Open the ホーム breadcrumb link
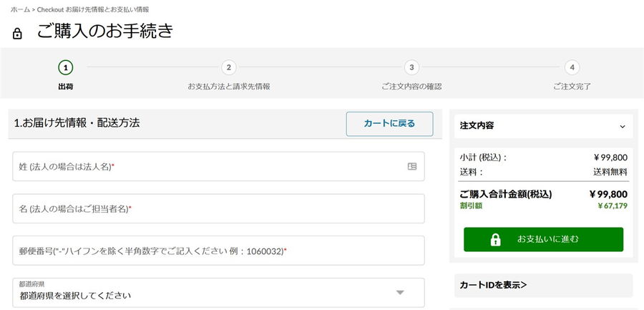 [20, 9]
